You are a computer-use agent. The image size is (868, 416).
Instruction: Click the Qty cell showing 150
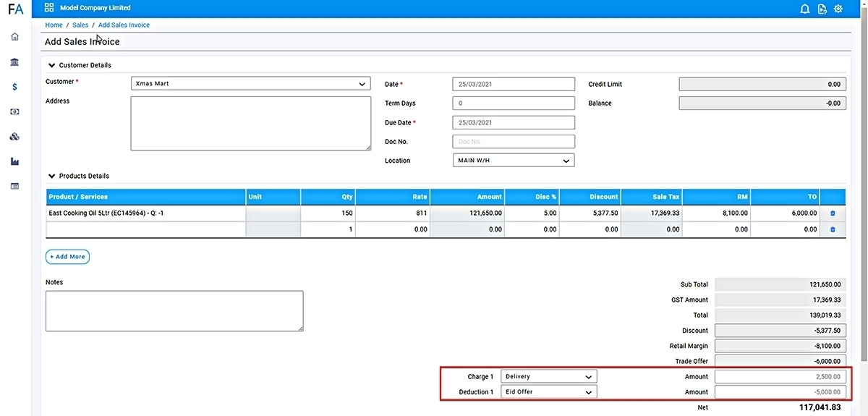328,213
